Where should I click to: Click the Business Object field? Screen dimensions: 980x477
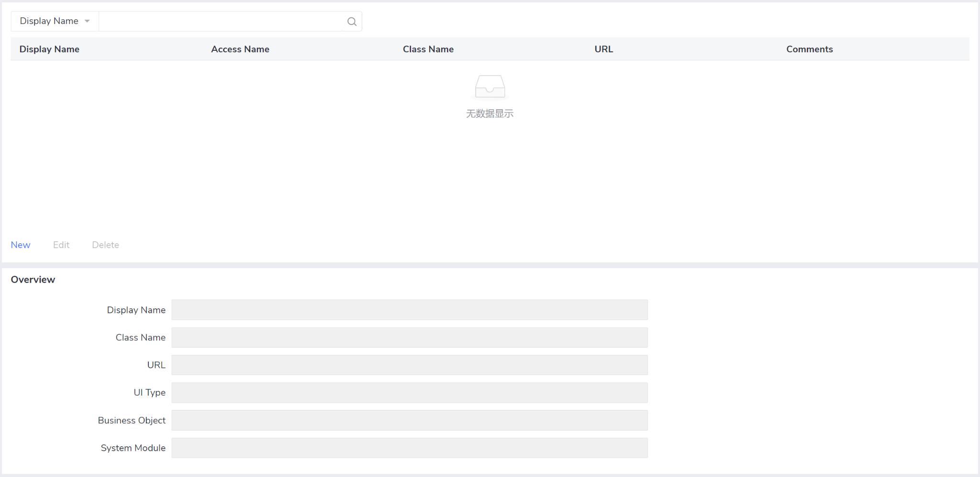pyautogui.click(x=410, y=420)
